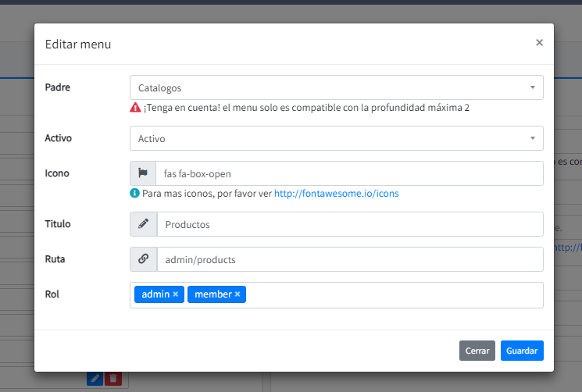Screen dimensions: 582x392
Task: Click the red warning triangle icon
Action: [x=135, y=108]
